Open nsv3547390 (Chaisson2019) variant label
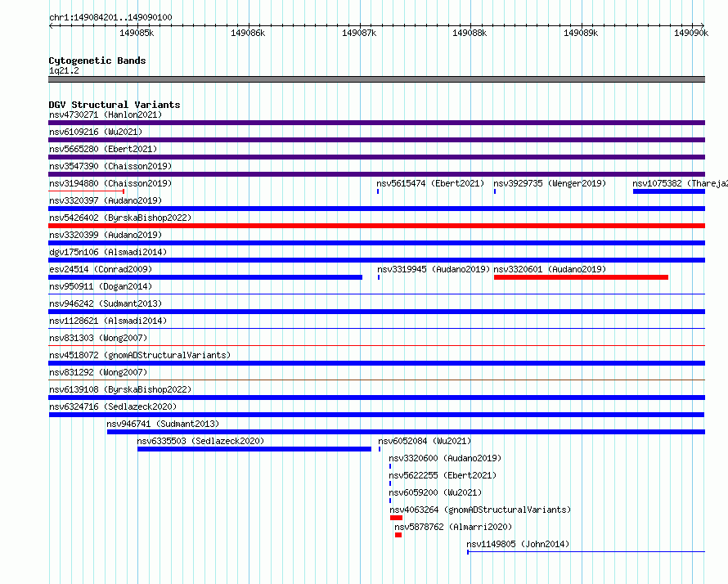This screenshot has width=728, height=584. [x=110, y=166]
